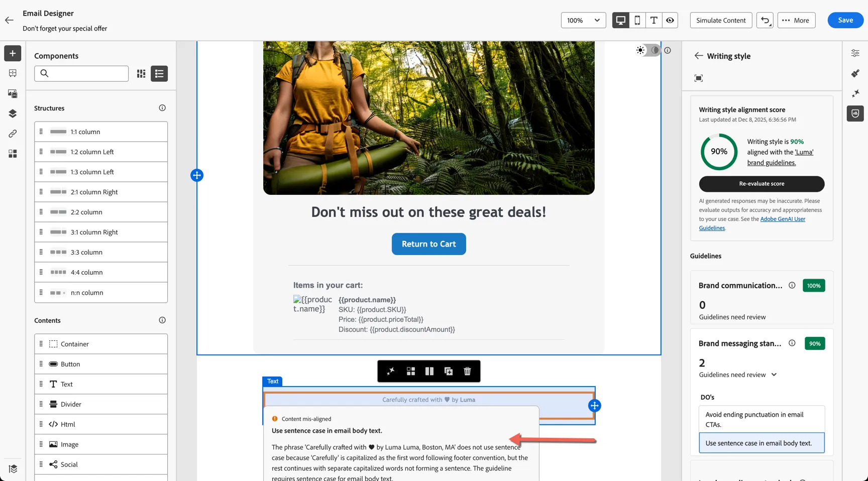Open the links panel icon
This screenshot has height=481, width=868.
point(13,134)
